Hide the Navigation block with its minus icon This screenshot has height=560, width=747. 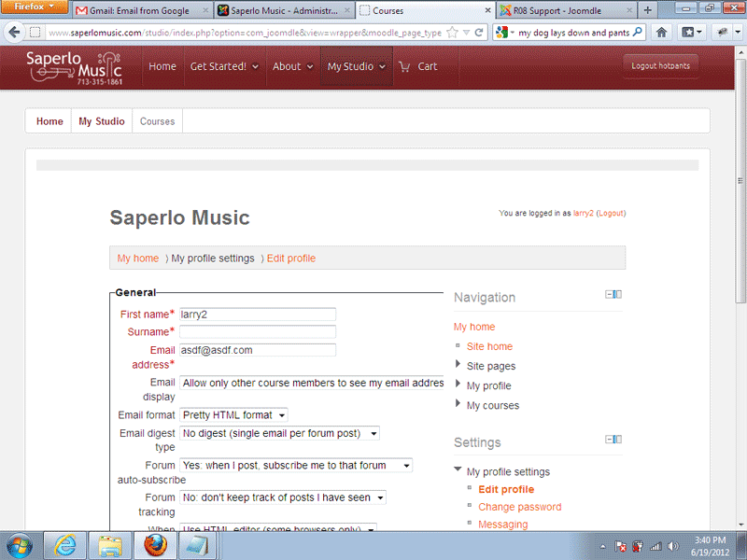(610, 294)
